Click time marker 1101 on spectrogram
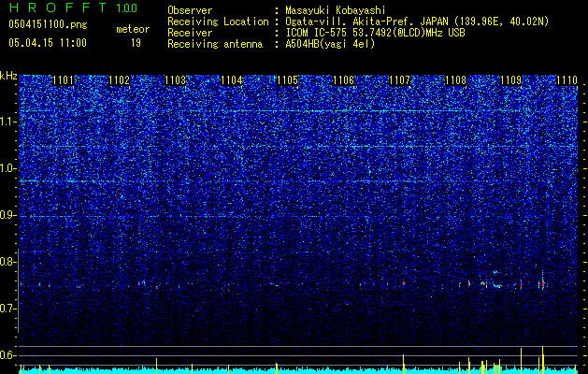 63,80
